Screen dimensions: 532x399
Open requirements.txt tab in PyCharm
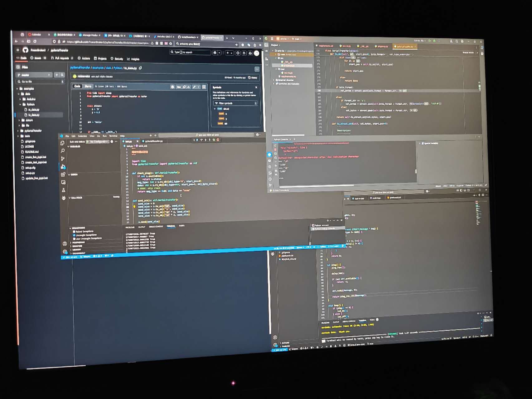325,46
